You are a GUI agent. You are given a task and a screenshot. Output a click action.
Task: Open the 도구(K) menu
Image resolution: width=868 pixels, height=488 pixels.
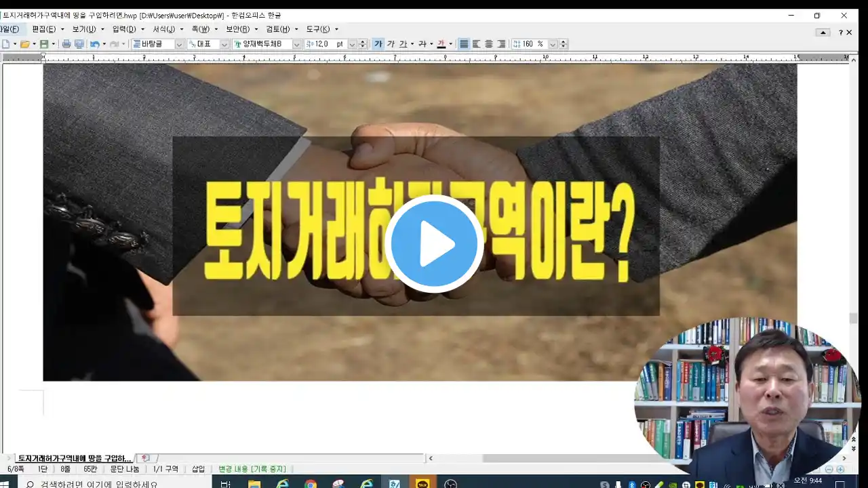click(x=318, y=29)
